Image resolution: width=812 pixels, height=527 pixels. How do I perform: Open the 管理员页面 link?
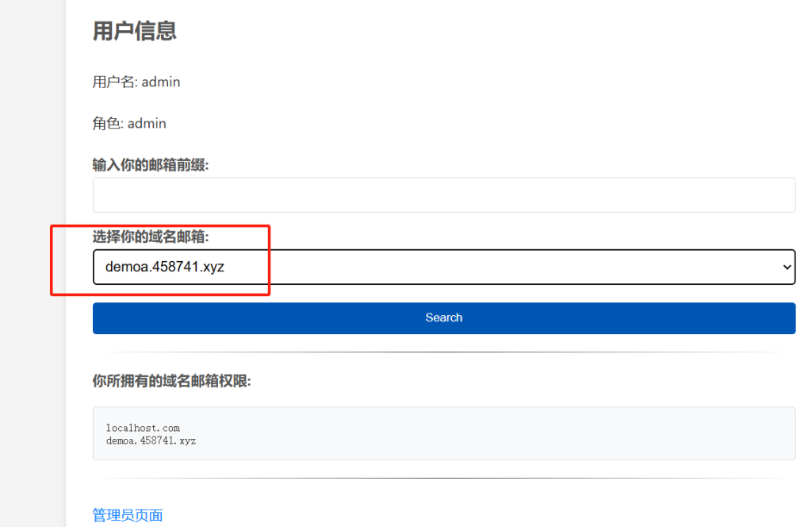click(128, 515)
